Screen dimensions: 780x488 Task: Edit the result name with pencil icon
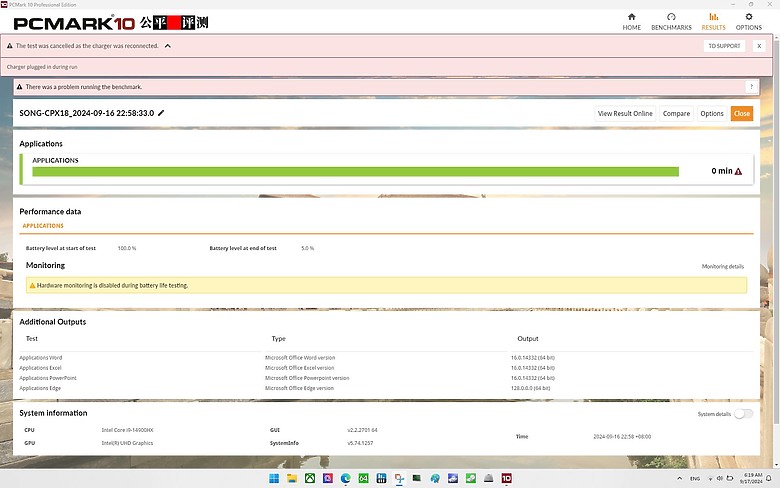pyautogui.click(x=161, y=113)
